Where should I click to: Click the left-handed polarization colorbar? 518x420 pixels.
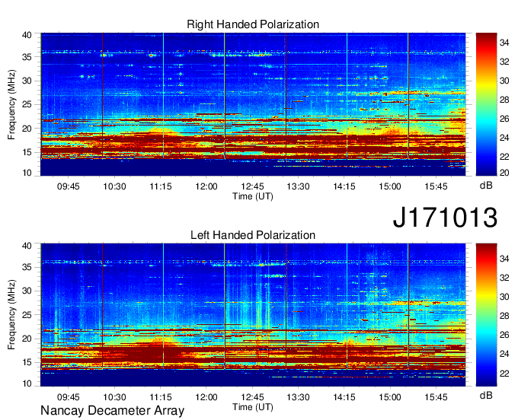click(x=486, y=315)
